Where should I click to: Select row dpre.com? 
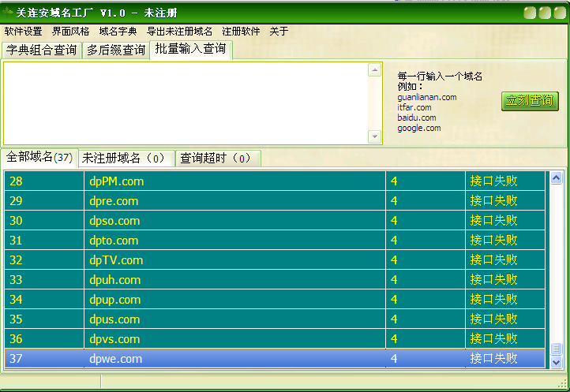275,200
